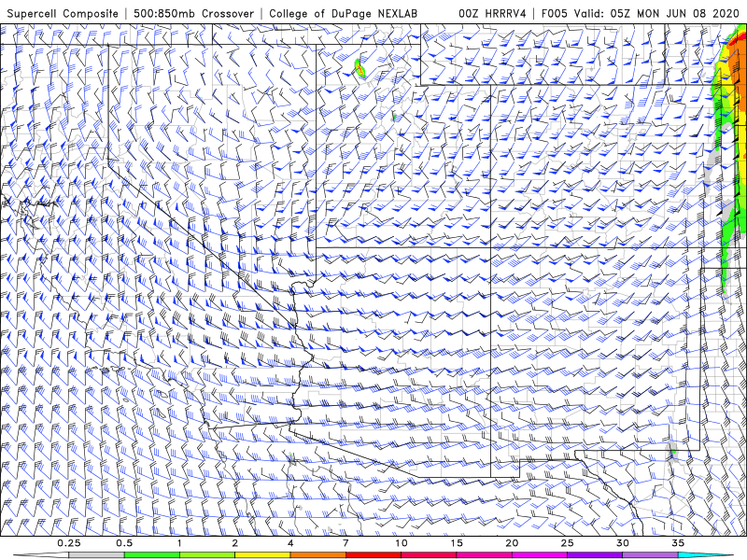
Task: Click the cyan arrow at legend's right end
Action: [x=705, y=555]
